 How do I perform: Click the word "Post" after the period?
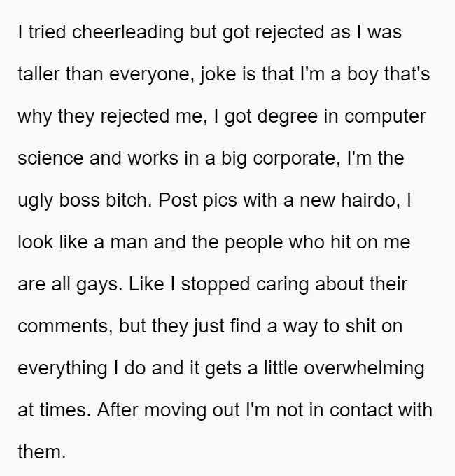tap(178, 200)
